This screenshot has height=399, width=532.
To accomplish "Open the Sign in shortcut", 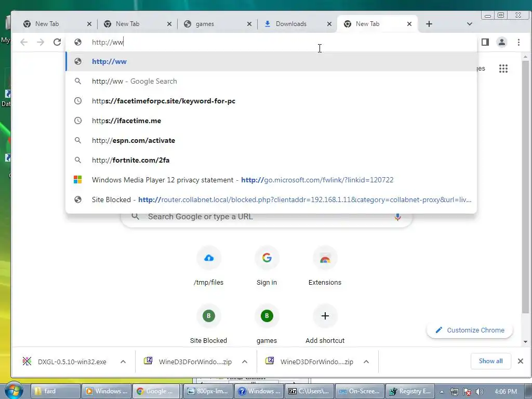I will click(x=267, y=266).
